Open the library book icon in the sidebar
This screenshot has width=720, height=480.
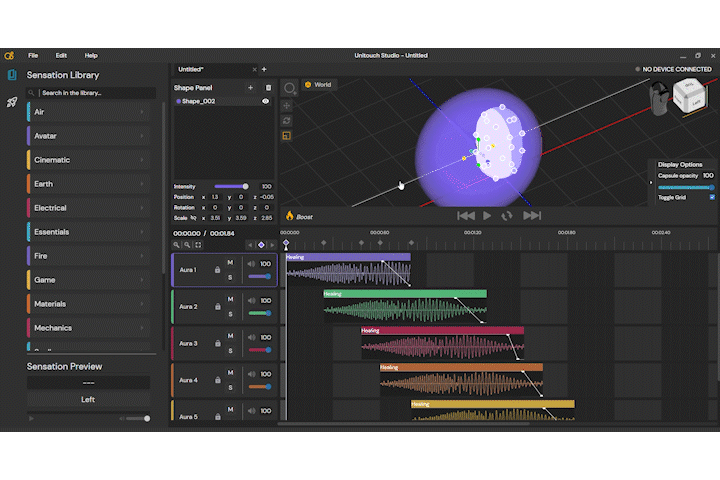(x=12, y=75)
